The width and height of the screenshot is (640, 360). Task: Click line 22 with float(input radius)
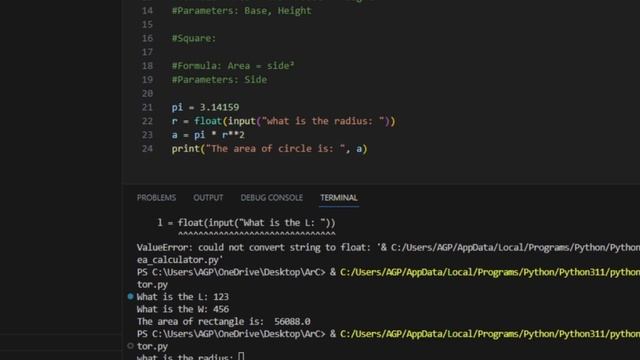[x=283, y=121]
